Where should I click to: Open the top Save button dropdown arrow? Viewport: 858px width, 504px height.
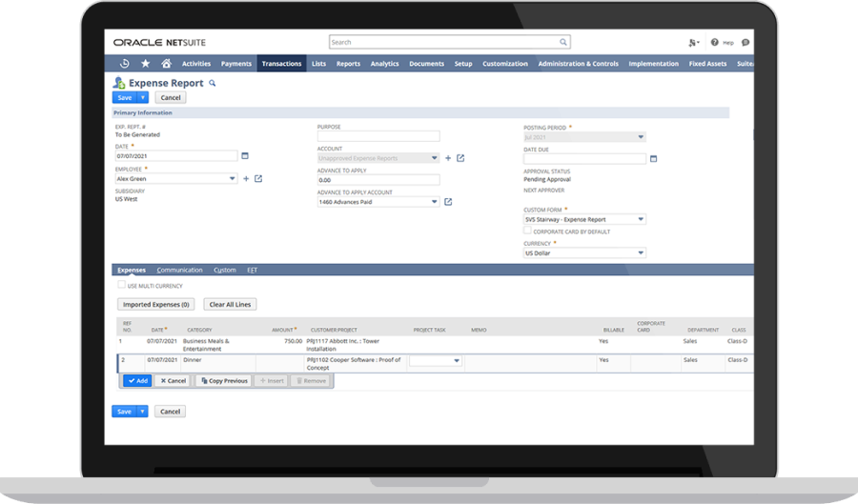pos(142,97)
